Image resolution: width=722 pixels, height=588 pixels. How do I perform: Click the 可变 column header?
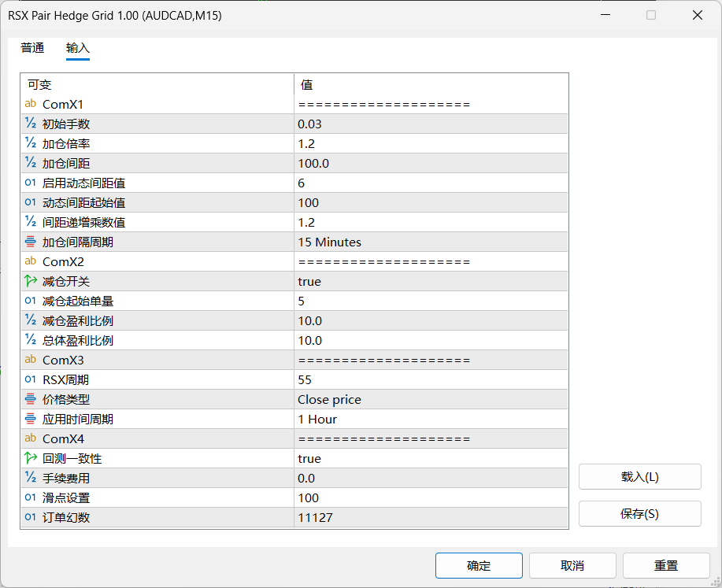click(x=157, y=84)
